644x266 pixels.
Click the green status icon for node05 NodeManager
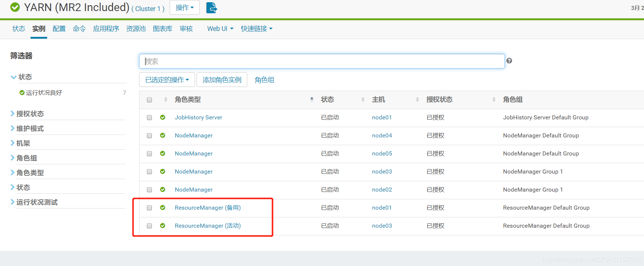click(x=163, y=153)
